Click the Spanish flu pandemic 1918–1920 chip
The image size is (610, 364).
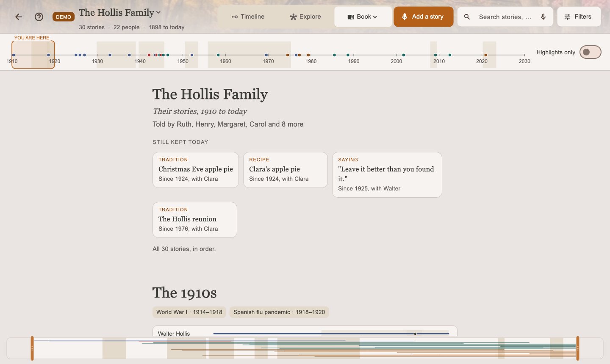(x=279, y=312)
